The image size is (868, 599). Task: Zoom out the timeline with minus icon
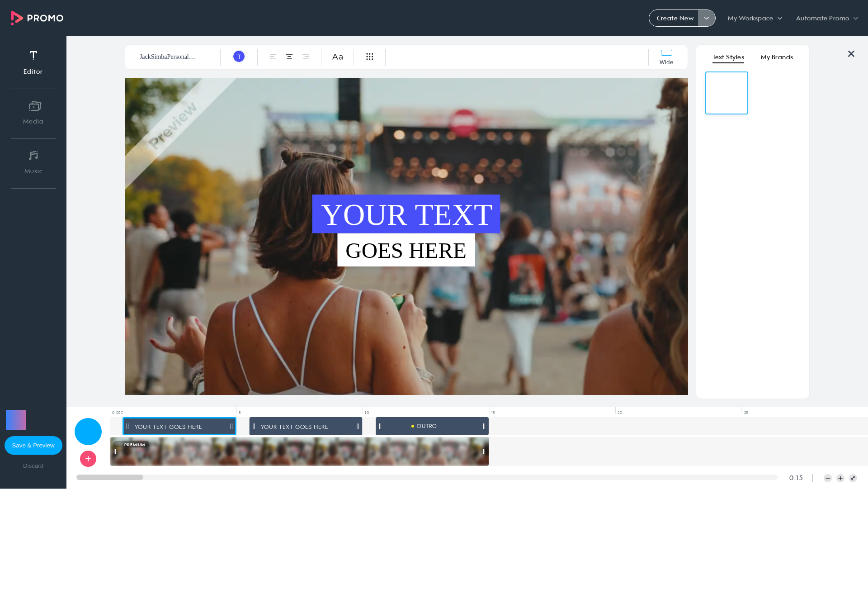point(828,478)
